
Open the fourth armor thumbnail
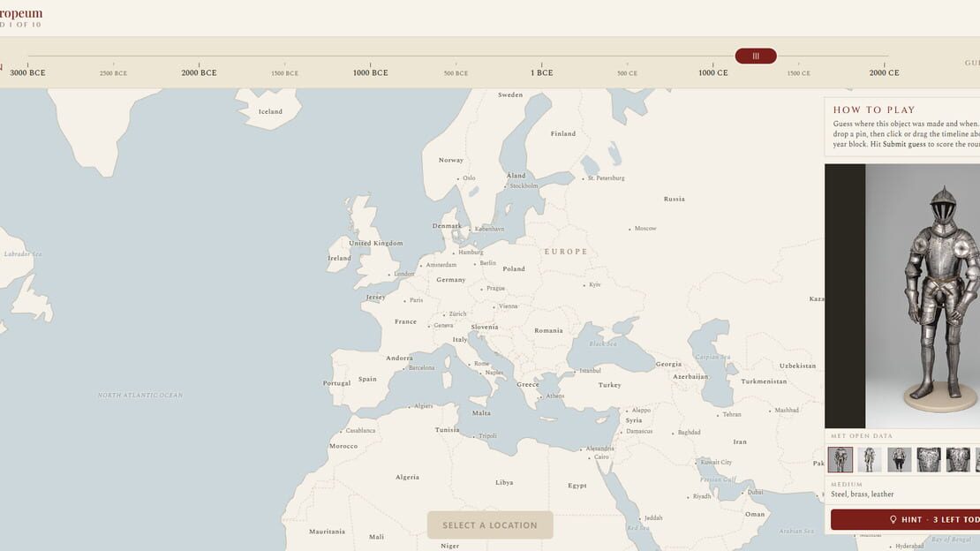click(x=929, y=459)
